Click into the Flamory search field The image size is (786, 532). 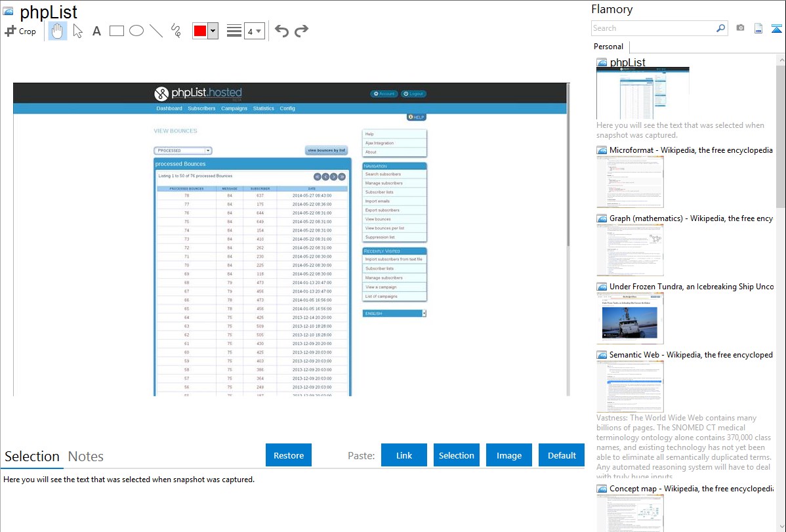coord(653,28)
